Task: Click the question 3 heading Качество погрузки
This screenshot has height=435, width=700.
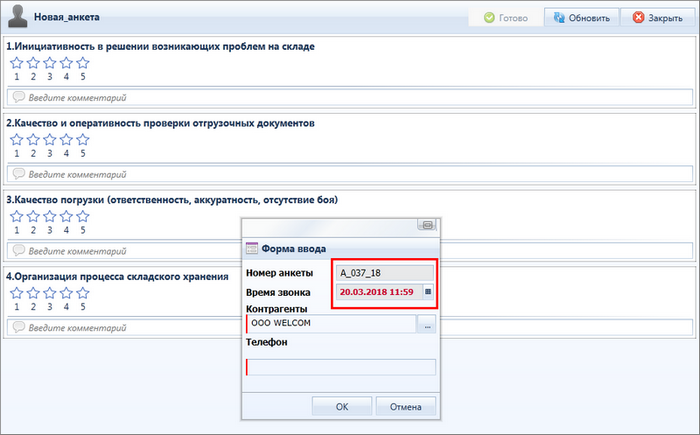Action: click(172, 200)
